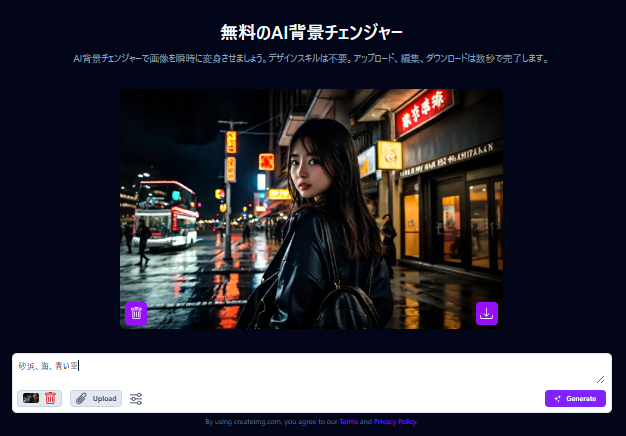The width and height of the screenshot is (626, 436).
Task: Click the paperclip icon on Upload button
Action: point(81,399)
